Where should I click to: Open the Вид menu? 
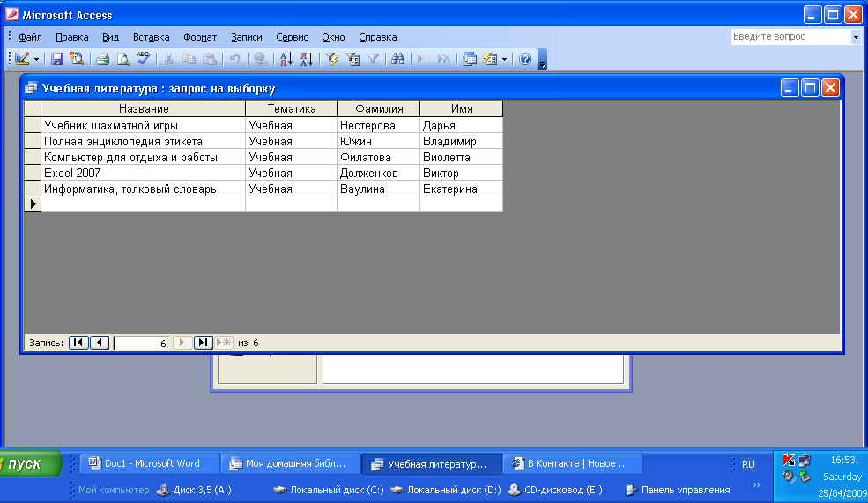click(x=111, y=37)
